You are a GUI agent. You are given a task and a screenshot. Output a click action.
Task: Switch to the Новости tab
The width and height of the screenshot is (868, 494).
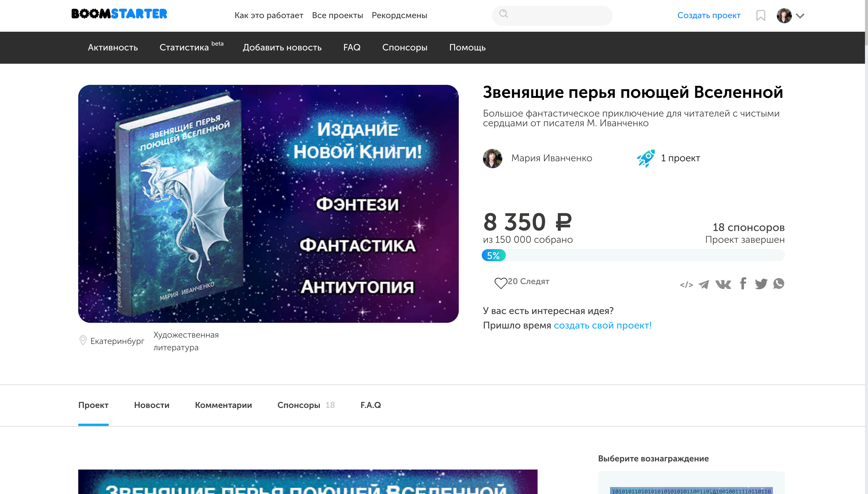[x=151, y=405]
